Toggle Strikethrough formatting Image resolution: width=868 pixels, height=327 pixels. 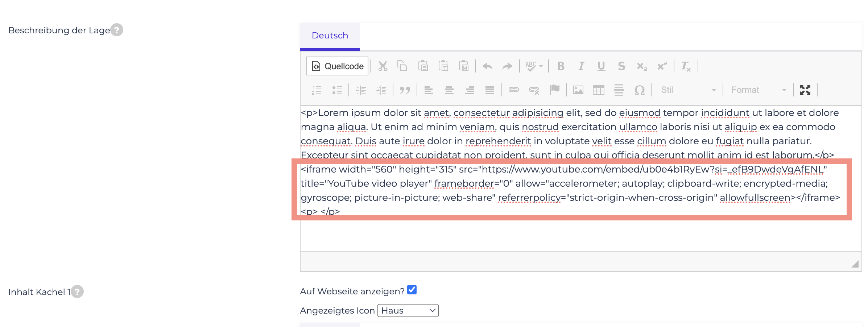click(621, 66)
